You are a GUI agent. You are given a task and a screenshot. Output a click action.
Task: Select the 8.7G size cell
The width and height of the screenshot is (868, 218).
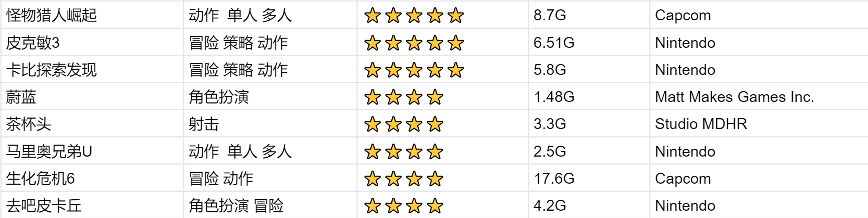(x=550, y=15)
